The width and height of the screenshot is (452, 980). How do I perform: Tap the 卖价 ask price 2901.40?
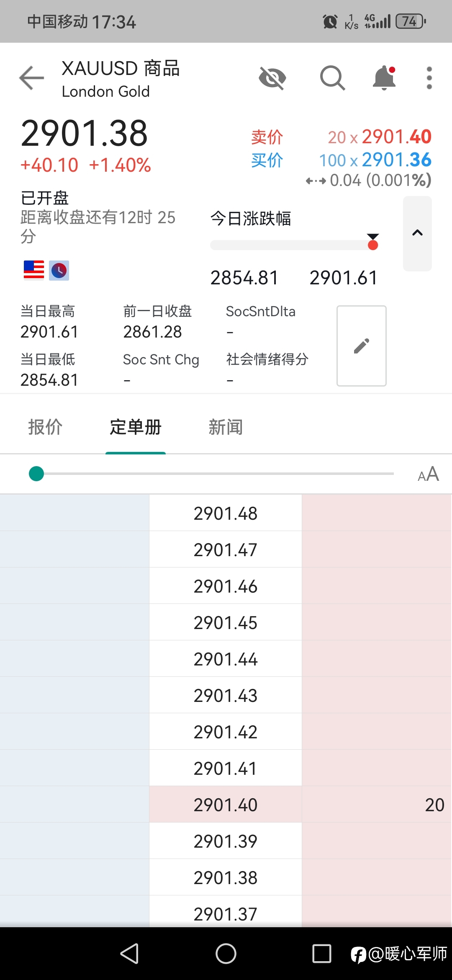(x=396, y=137)
